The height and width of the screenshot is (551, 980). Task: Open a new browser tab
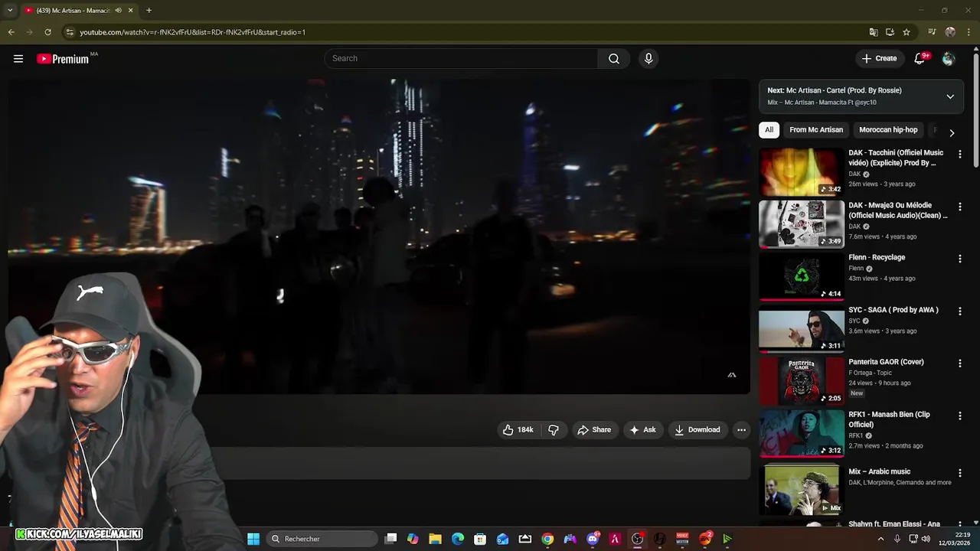(149, 11)
